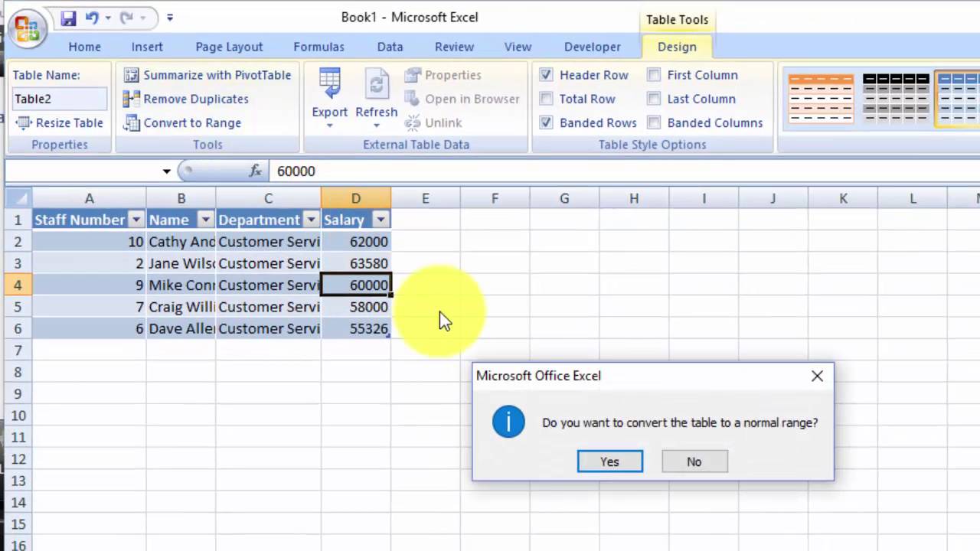This screenshot has height=551, width=980.
Task: Open the Developer tab
Action: click(x=593, y=47)
